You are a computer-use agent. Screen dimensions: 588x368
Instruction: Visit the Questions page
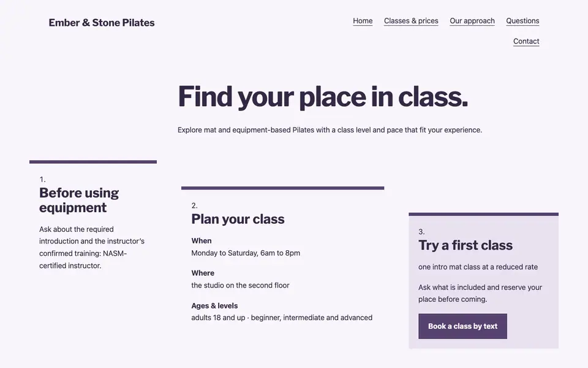tap(522, 21)
